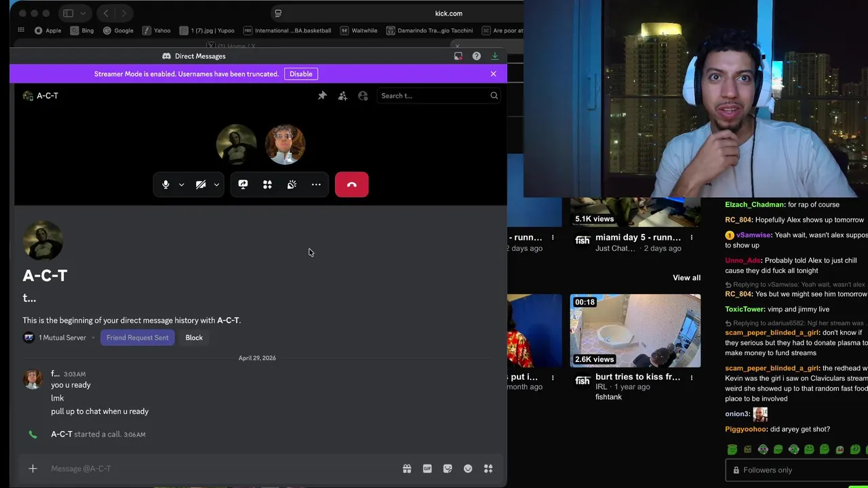Open the 'burt tries to kiss' clip options menu
The height and width of the screenshot is (488, 868).
(691, 377)
